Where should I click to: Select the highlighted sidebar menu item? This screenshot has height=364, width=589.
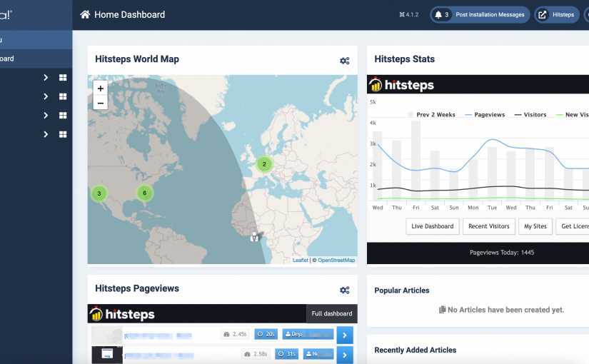click(x=36, y=40)
